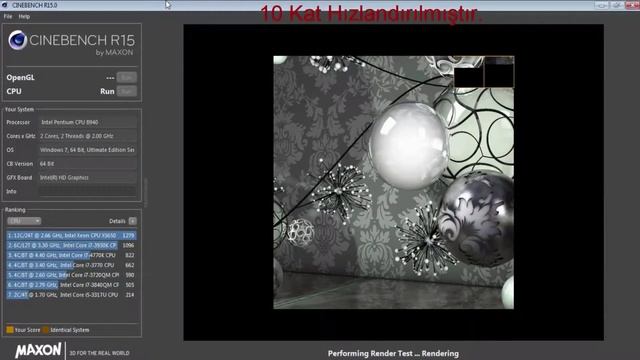Viewport: 640px width, 360px height.
Task: Click the MAXON logo at the bottom
Action: [38, 351]
